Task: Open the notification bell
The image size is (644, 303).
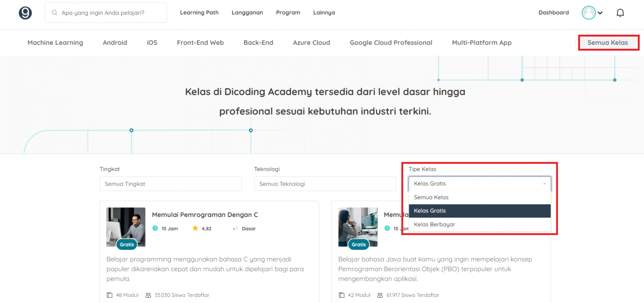Action: point(620,13)
